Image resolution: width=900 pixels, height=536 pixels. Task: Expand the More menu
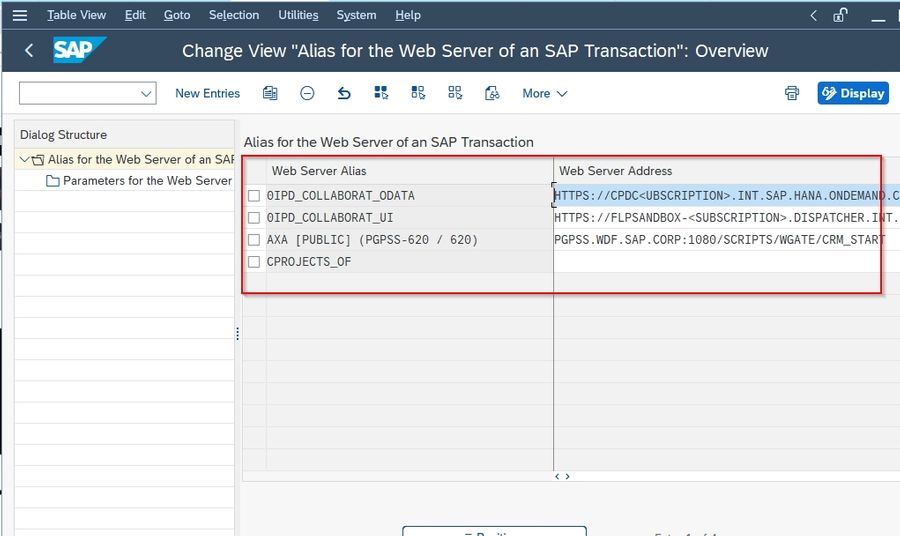[545, 93]
